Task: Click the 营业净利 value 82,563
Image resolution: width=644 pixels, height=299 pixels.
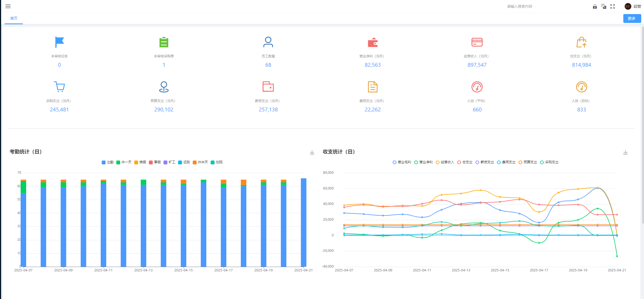Action: tap(372, 65)
